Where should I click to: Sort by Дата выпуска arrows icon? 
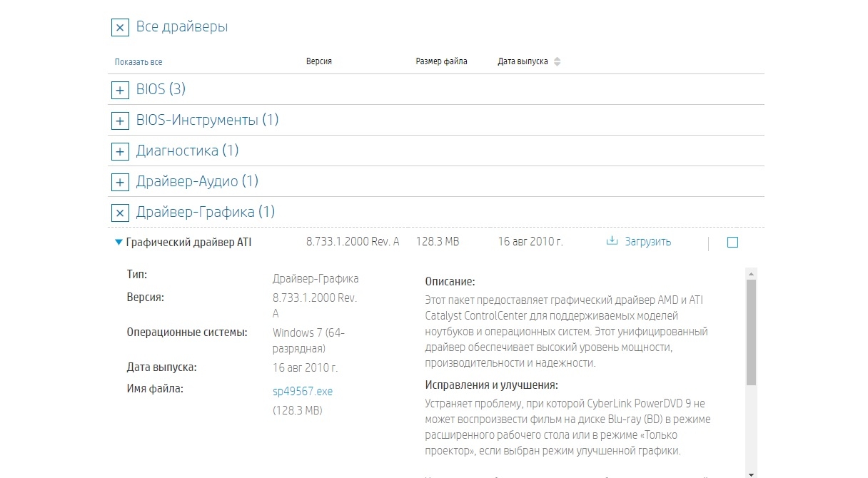[x=557, y=61]
